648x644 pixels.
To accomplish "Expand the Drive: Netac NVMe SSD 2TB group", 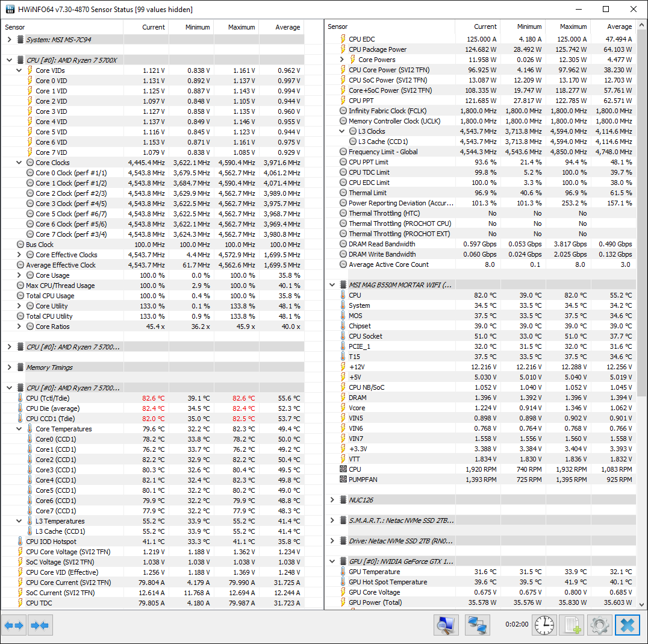I will pyautogui.click(x=332, y=540).
